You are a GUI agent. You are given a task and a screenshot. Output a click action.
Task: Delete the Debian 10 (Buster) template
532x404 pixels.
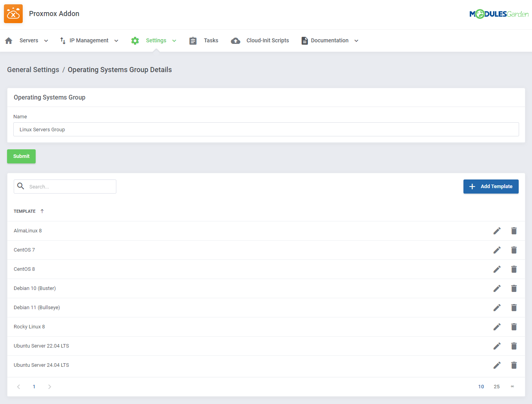pos(514,288)
